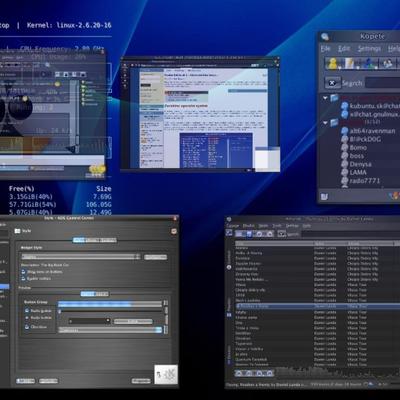Select contact alt64ravenman in Kopete

369,131
